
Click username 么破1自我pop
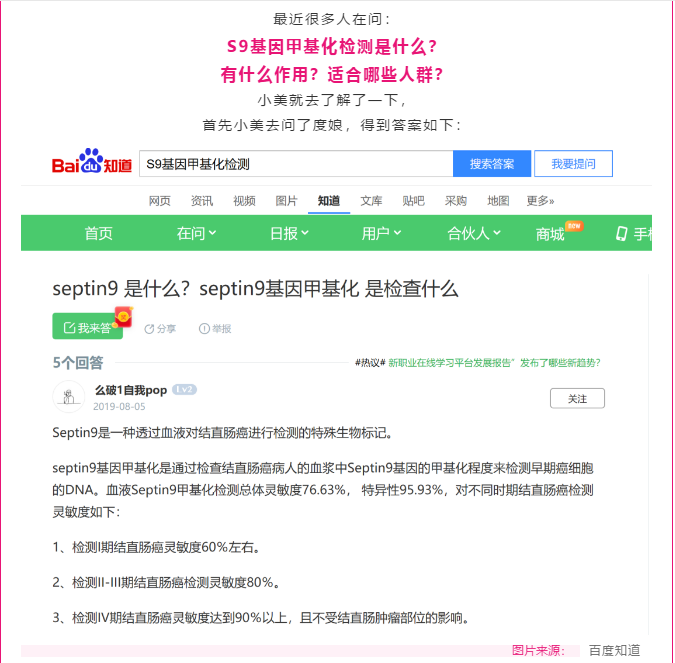point(130,390)
